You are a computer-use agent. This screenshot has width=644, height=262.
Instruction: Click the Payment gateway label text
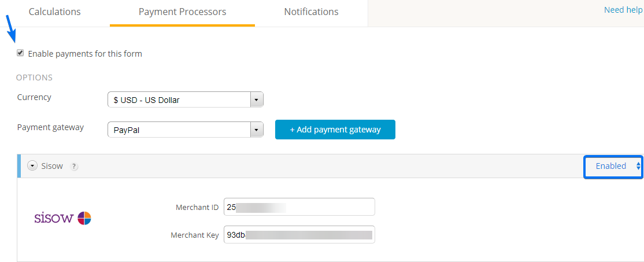(x=50, y=127)
